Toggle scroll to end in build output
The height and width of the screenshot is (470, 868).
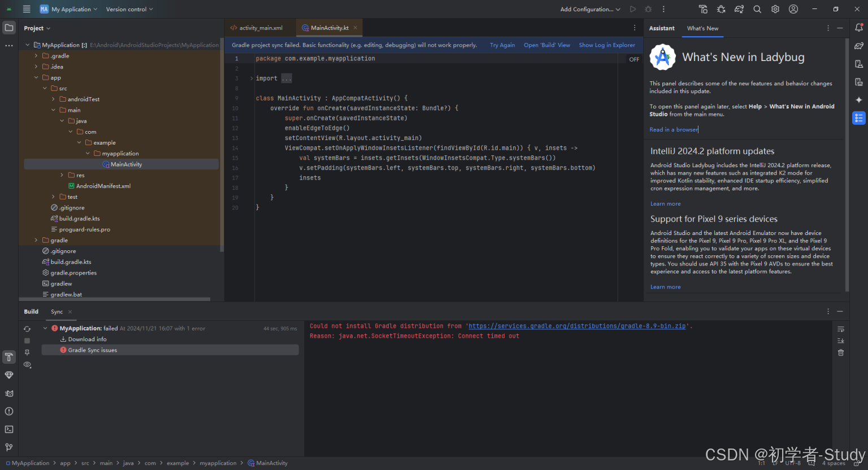click(x=841, y=341)
